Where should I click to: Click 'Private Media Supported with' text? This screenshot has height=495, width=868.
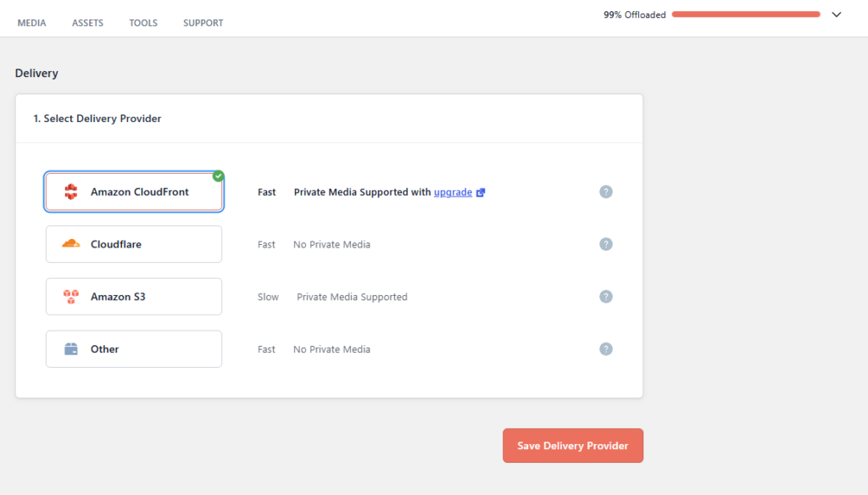[x=362, y=192]
